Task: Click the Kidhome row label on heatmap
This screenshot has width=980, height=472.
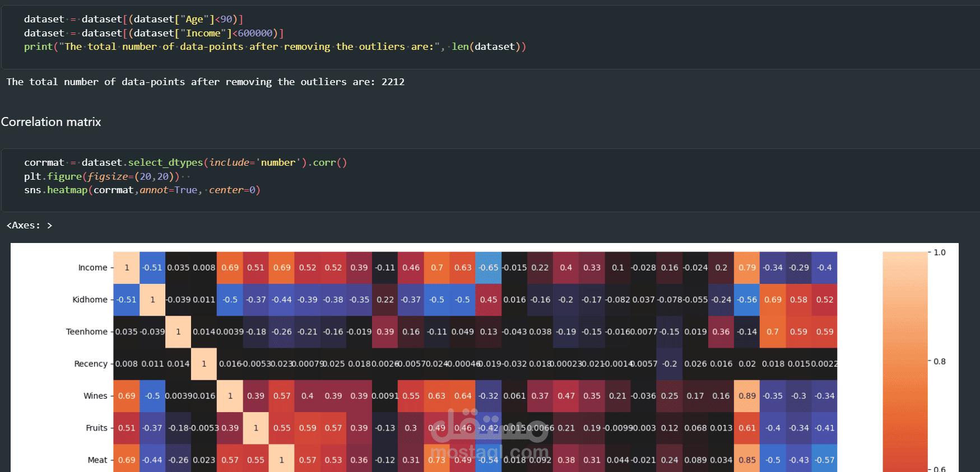Action: click(x=90, y=300)
